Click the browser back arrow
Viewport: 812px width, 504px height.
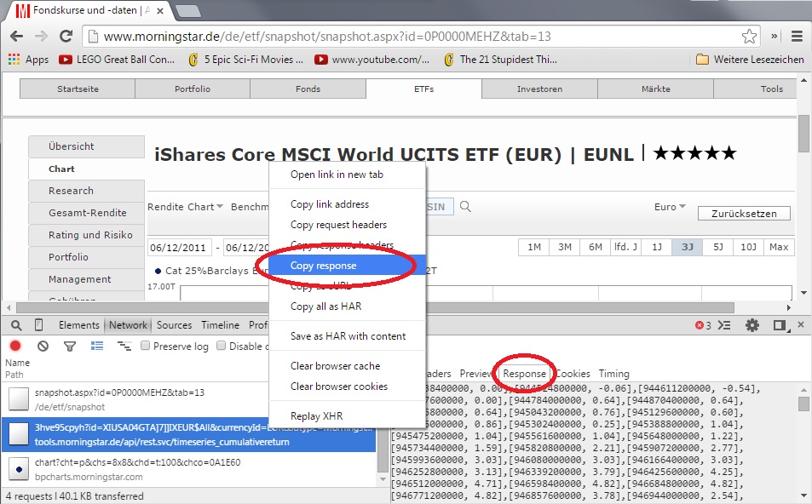click(x=16, y=37)
